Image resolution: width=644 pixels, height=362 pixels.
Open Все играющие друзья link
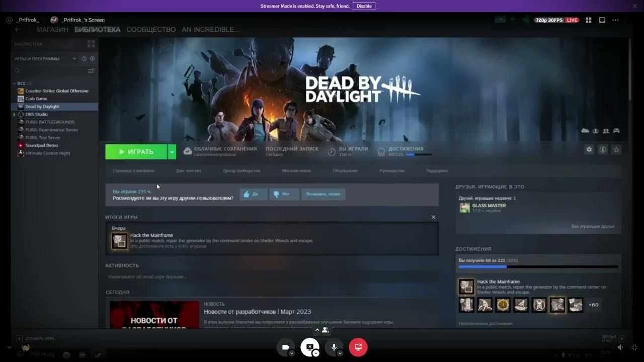pyautogui.click(x=593, y=227)
